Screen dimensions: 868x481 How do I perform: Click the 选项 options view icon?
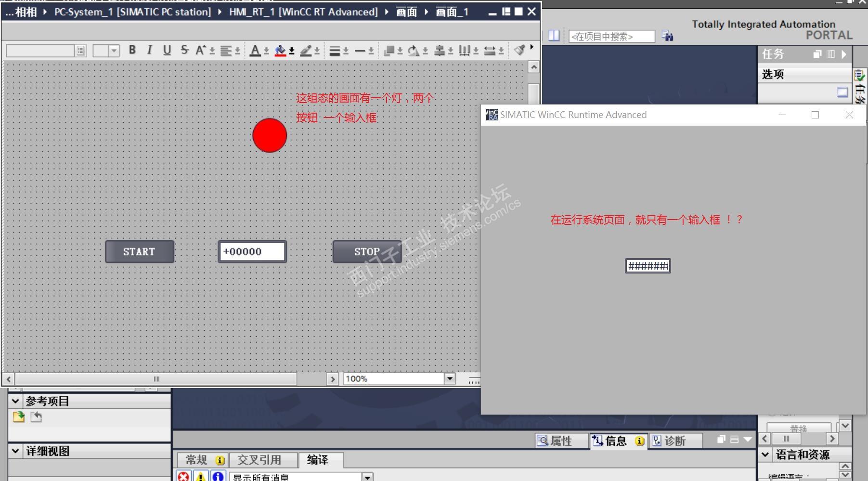point(842,92)
